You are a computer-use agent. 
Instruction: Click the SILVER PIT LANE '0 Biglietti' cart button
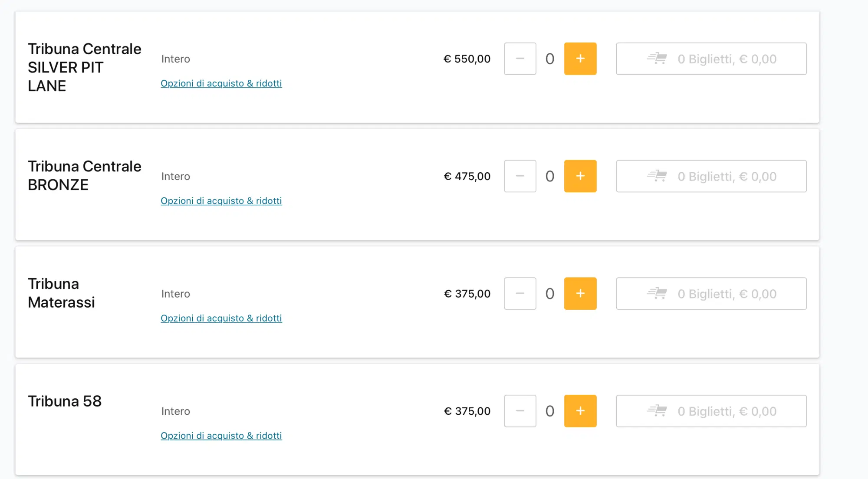[x=727, y=59]
